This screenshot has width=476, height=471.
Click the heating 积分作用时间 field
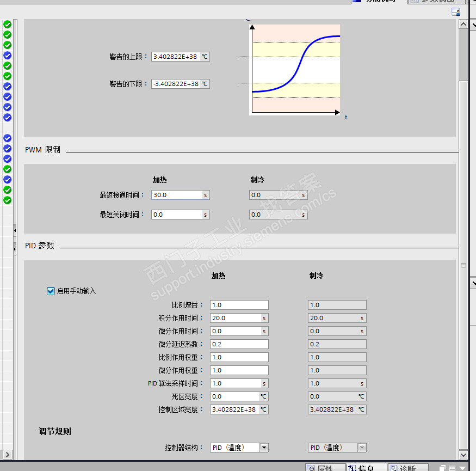pos(235,318)
